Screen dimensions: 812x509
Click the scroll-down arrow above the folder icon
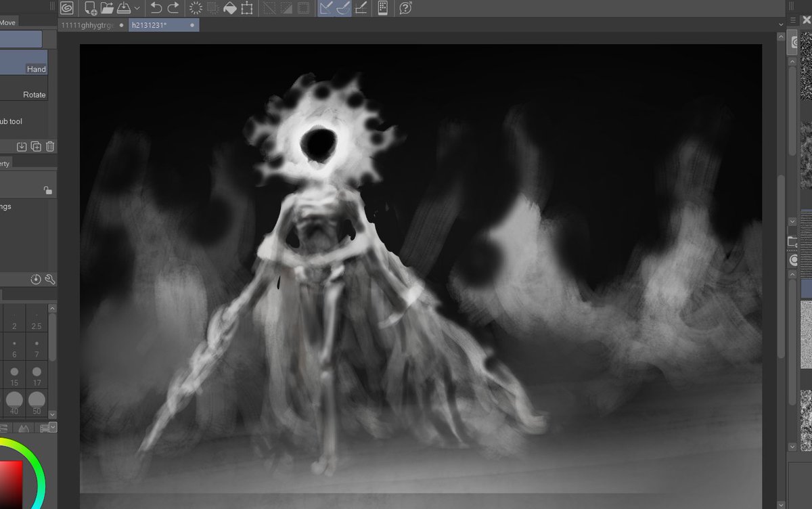click(792, 221)
